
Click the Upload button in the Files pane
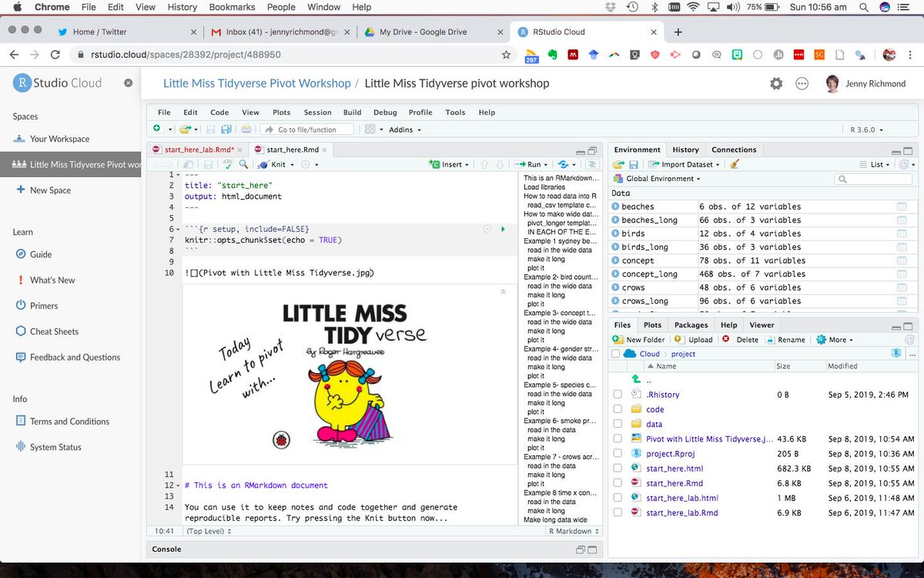(x=693, y=339)
